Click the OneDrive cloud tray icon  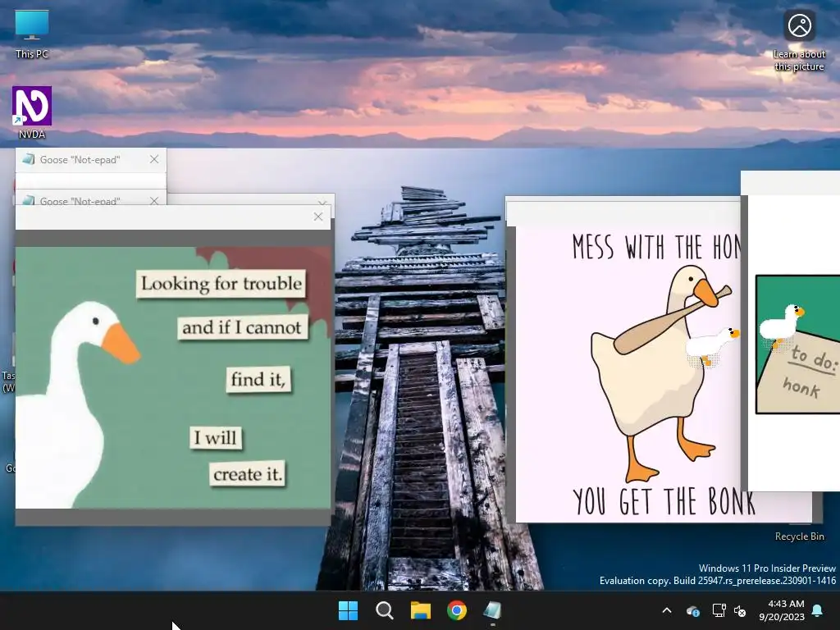pyautogui.click(x=692, y=610)
